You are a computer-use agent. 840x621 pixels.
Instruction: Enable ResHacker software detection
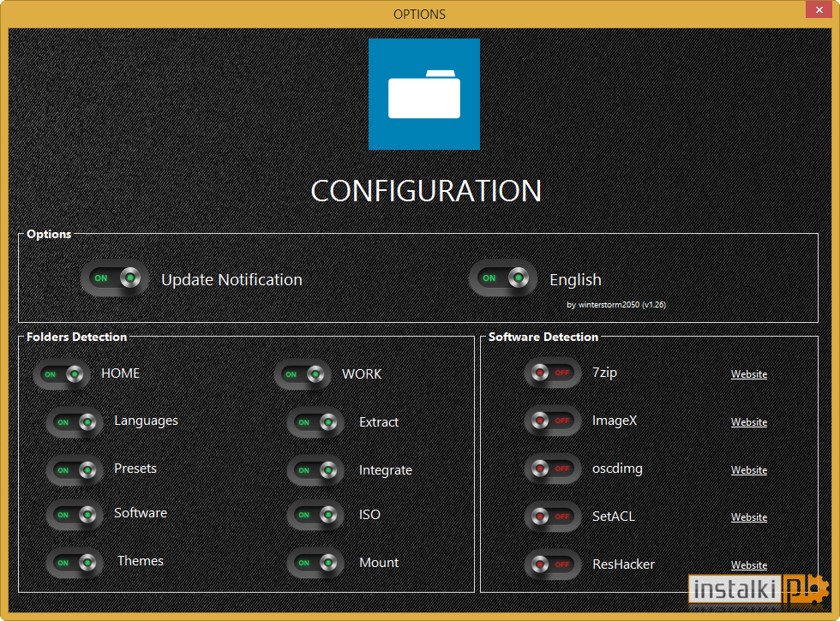552,564
